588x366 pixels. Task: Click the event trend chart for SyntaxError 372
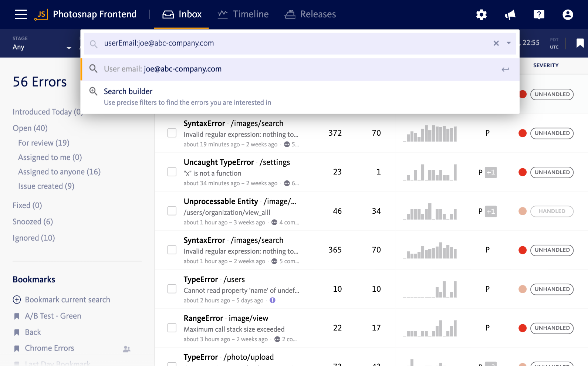pyautogui.click(x=430, y=133)
